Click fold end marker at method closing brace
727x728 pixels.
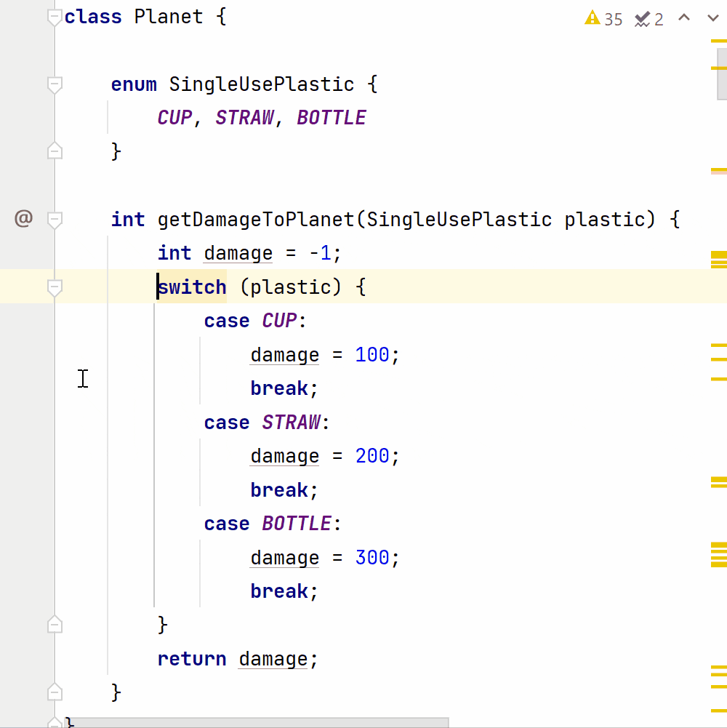pyautogui.click(x=55, y=692)
